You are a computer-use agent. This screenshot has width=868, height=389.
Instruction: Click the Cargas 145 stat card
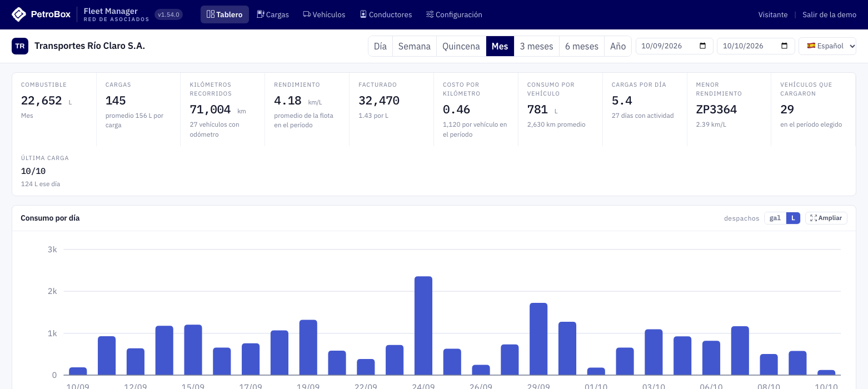tap(138, 109)
